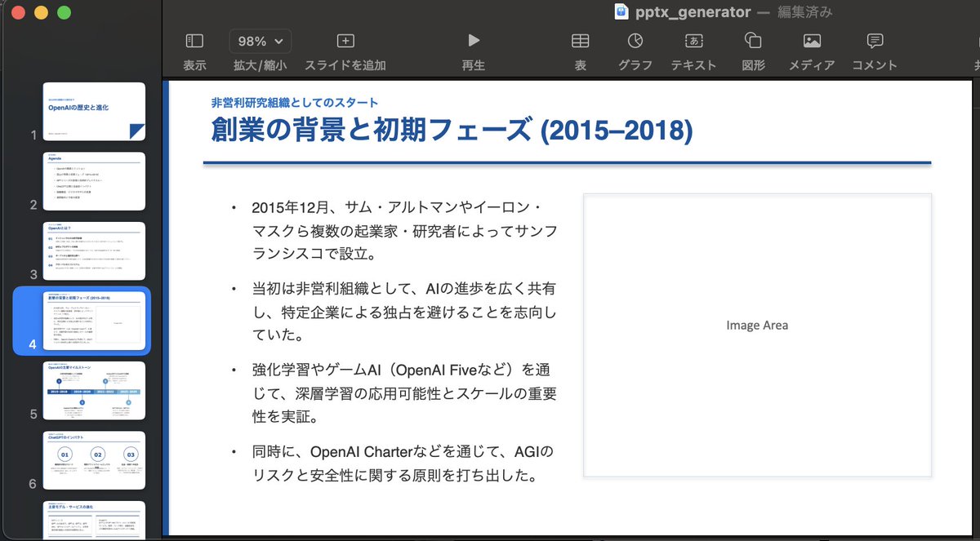Select slide 4 highlighted thumbnail
Image resolution: width=980 pixels, height=541 pixels.
[x=95, y=321]
